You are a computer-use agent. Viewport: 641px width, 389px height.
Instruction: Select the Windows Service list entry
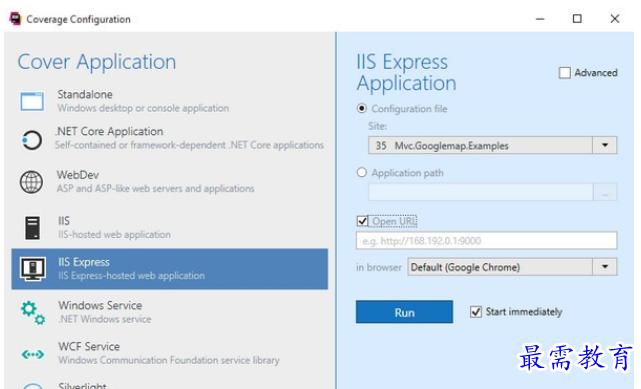170,312
